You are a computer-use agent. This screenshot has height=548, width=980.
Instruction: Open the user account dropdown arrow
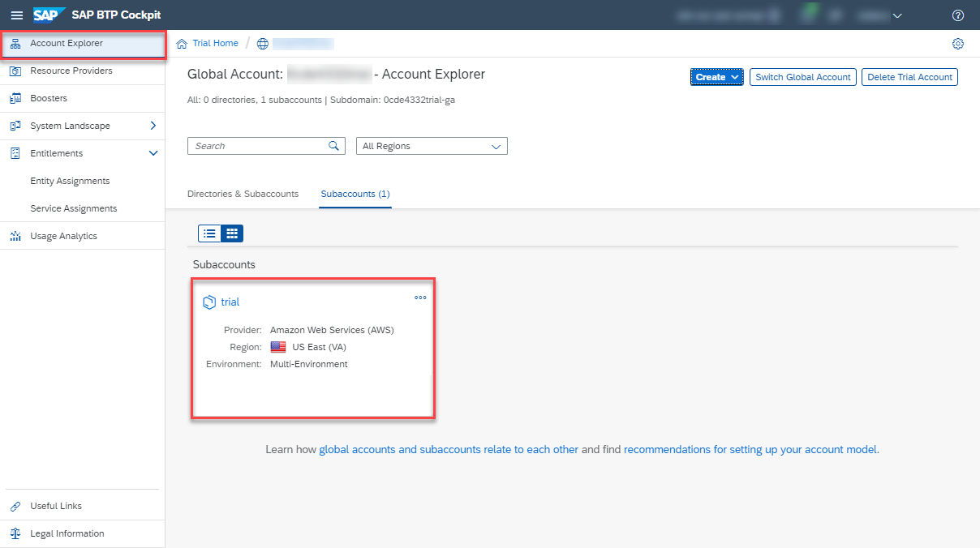(897, 15)
